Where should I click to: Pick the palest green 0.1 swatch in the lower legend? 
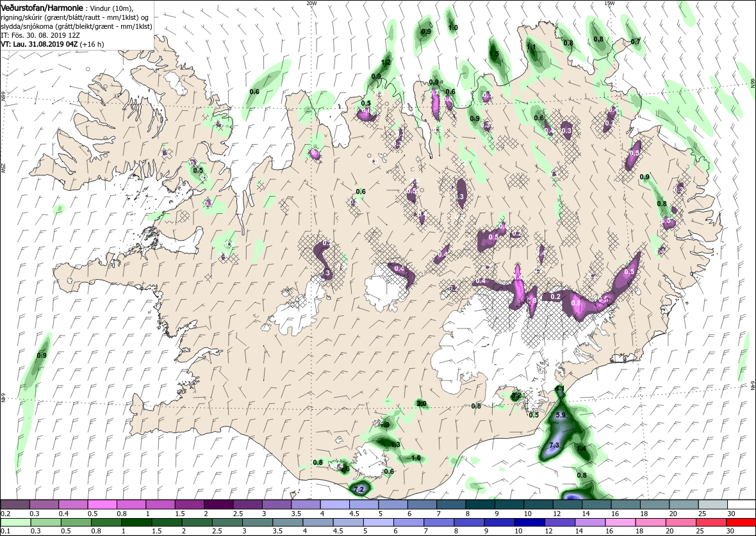[x=15, y=523]
